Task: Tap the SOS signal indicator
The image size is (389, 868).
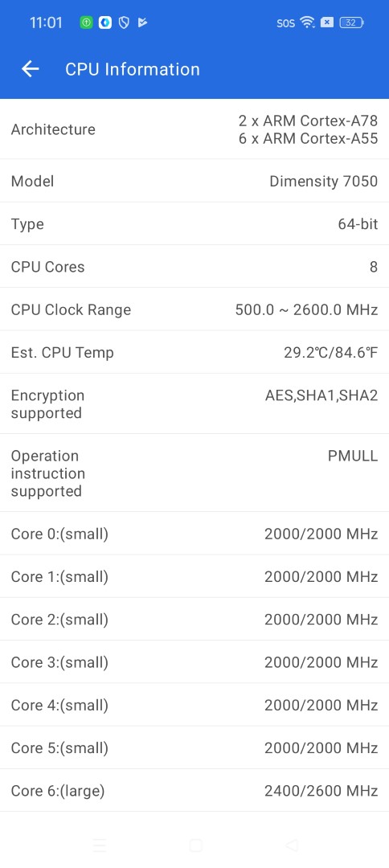Action: click(x=286, y=23)
